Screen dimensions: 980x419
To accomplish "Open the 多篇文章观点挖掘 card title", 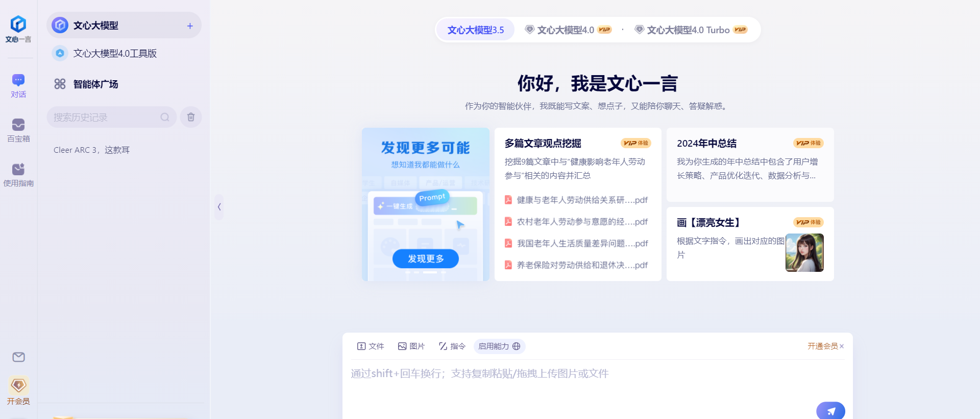I will pyautogui.click(x=543, y=143).
